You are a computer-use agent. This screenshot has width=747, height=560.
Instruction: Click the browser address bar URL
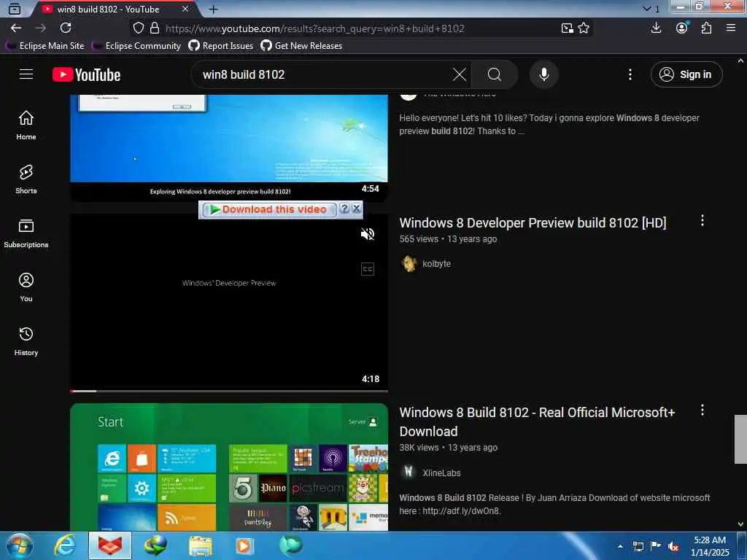[315, 28]
